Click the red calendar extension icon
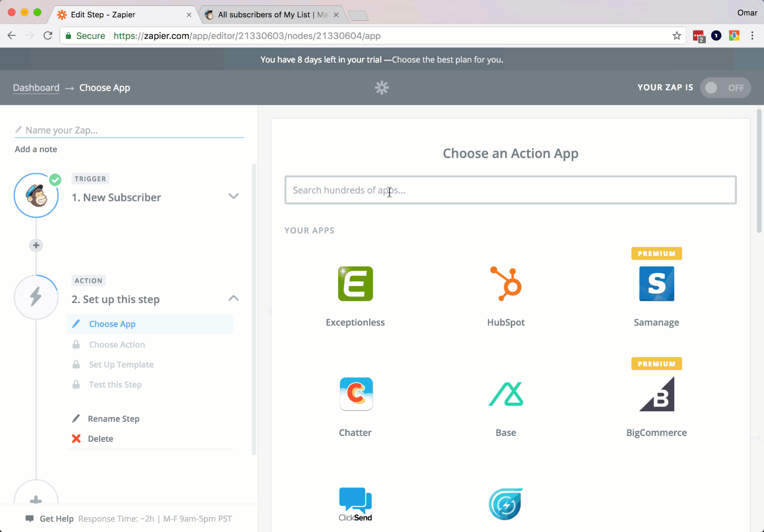 coord(699,36)
